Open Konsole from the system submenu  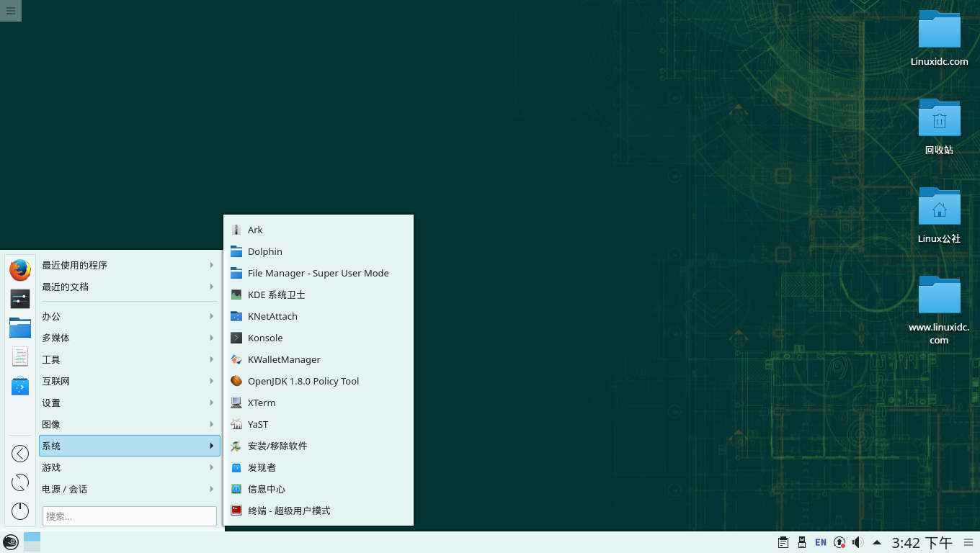265,338
